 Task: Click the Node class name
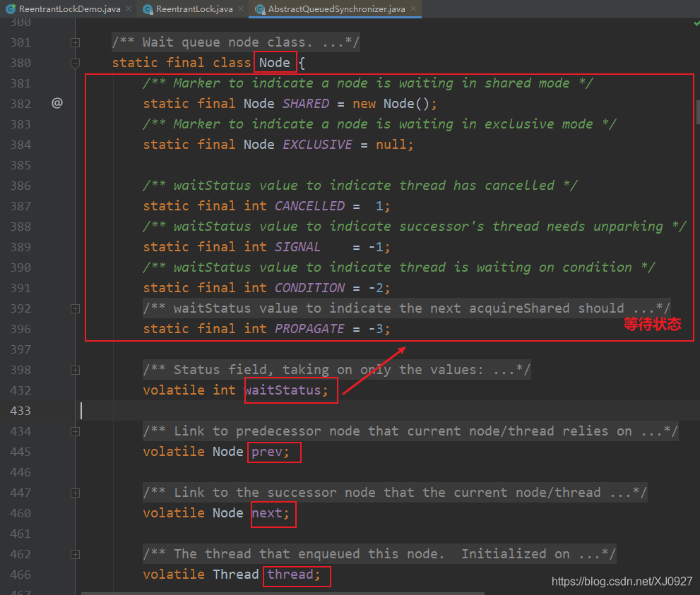274,62
